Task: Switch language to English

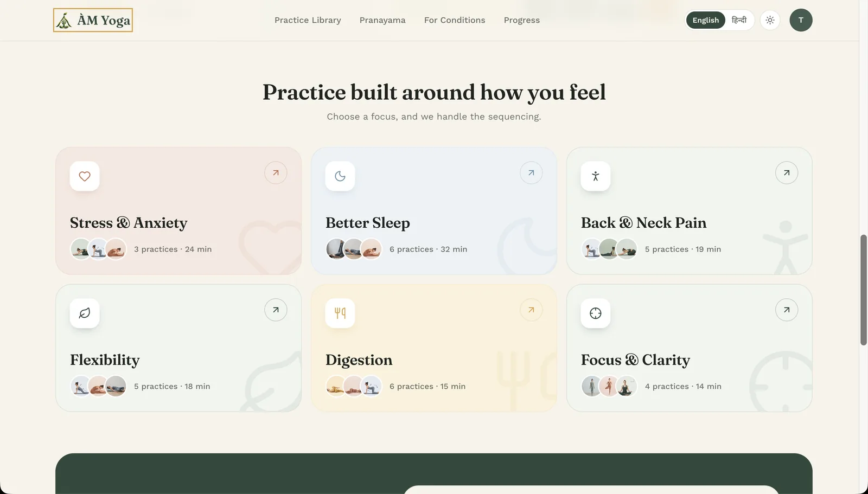Action: point(705,20)
